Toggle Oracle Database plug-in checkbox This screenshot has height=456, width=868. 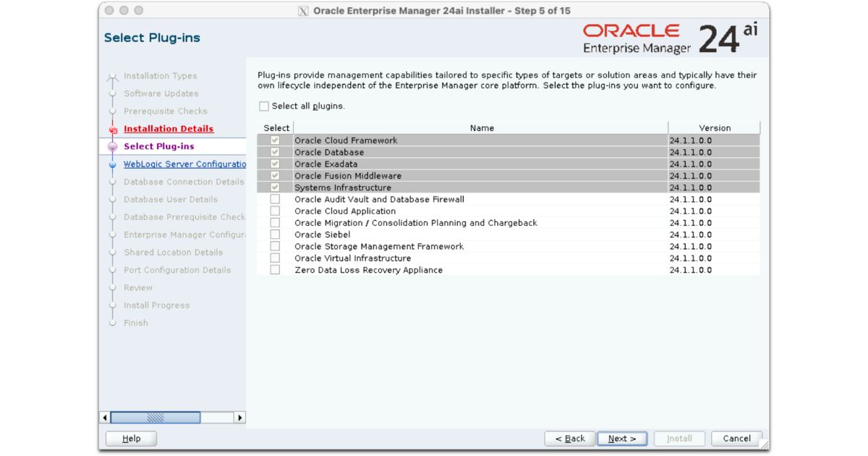(275, 152)
